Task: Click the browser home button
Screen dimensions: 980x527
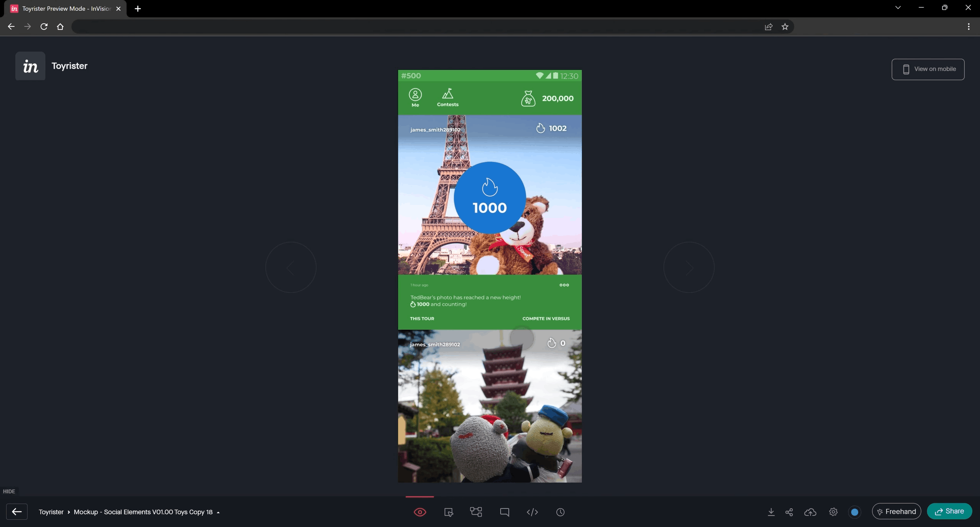Action: coord(60,26)
